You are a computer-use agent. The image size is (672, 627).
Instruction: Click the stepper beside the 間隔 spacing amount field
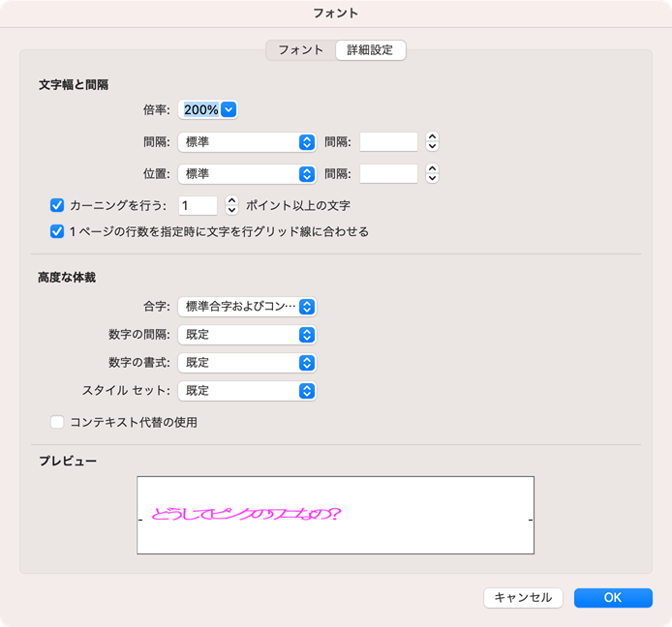[x=432, y=142]
